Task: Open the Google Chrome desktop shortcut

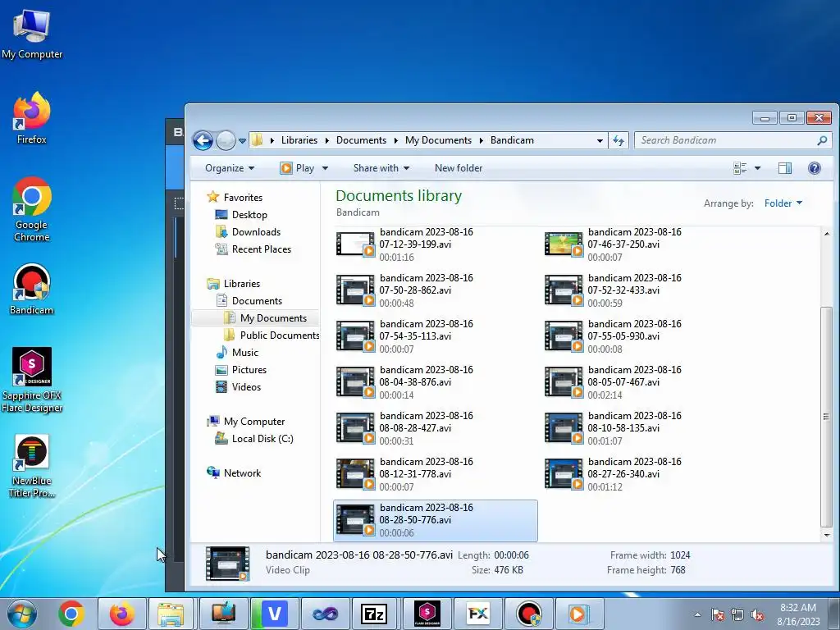Action: [x=32, y=209]
